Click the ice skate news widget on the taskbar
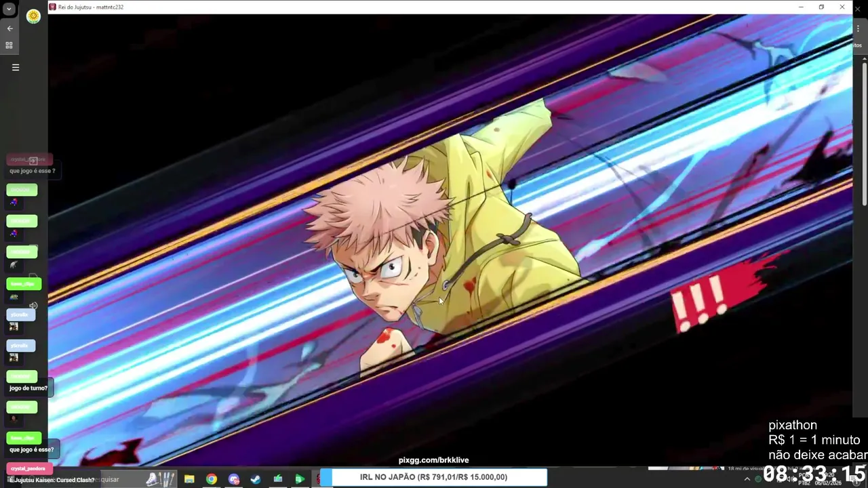868x488 pixels. tap(161, 479)
